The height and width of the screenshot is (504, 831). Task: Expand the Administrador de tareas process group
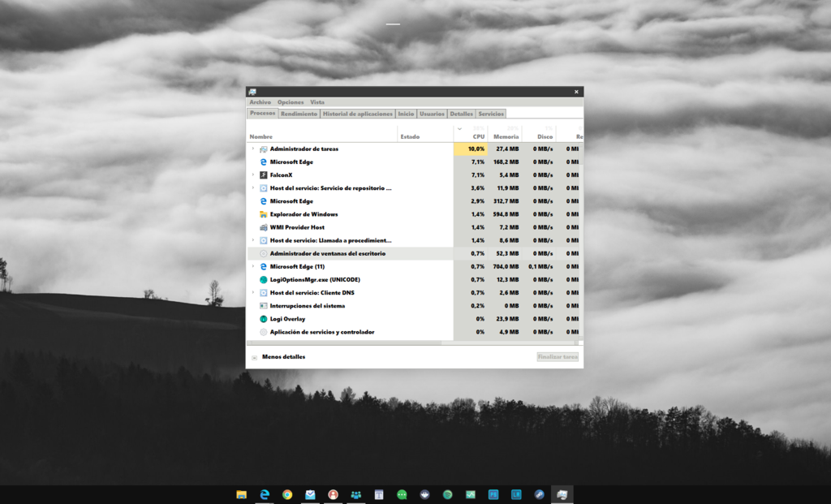pos(252,149)
